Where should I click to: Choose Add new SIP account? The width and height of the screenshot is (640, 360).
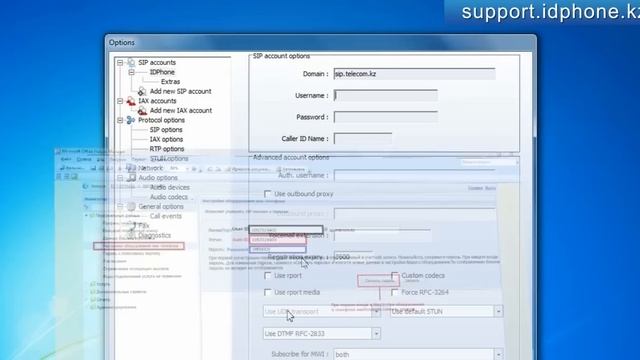point(180,91)
